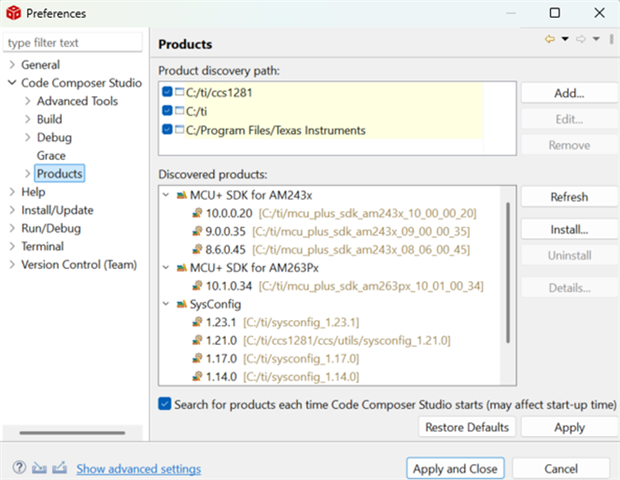Uncheck the C:/ti/ccs1281 discovery path
This screenshot has height=480, width=620.
point(167,92)
